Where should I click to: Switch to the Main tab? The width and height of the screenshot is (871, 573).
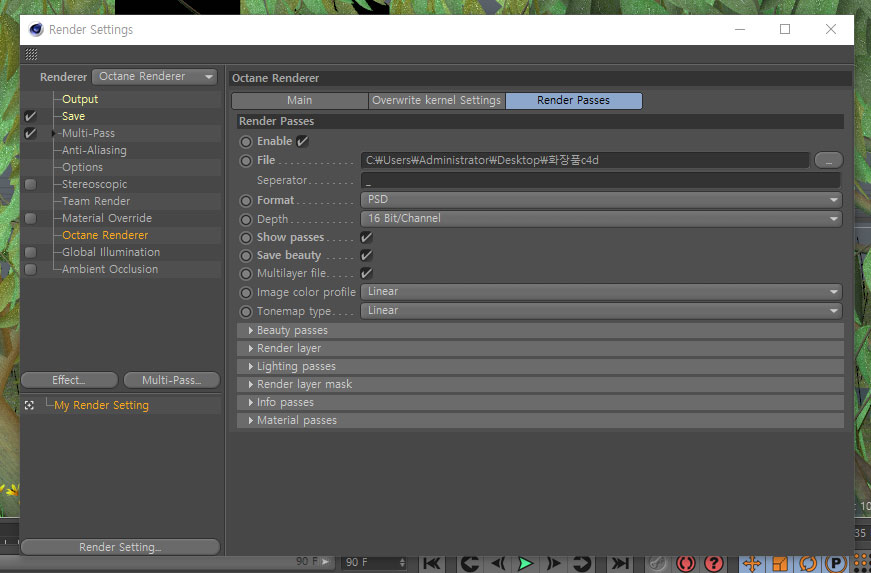pyautogui.click(x=299, y=100)
